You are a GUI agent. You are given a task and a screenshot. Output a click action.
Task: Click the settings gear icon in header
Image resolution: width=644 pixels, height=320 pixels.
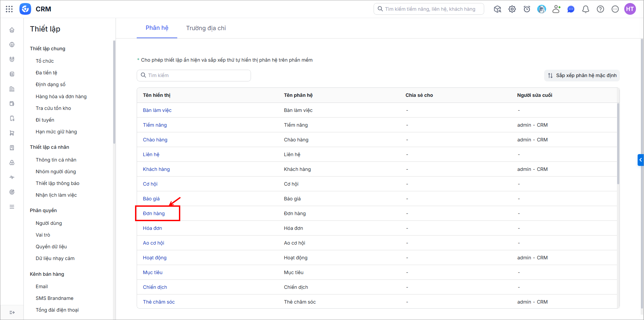click(512, 9)
